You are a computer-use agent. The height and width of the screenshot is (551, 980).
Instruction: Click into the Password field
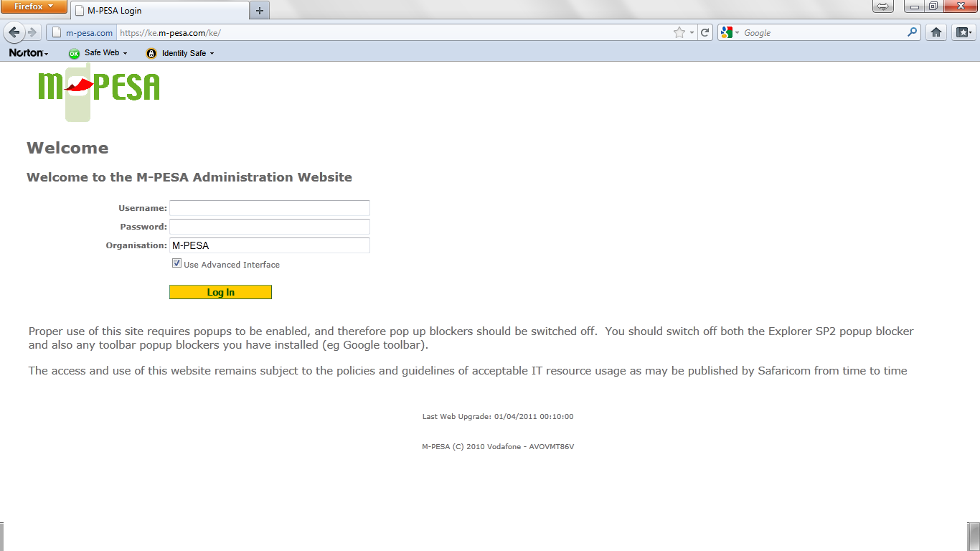point(270,227)
